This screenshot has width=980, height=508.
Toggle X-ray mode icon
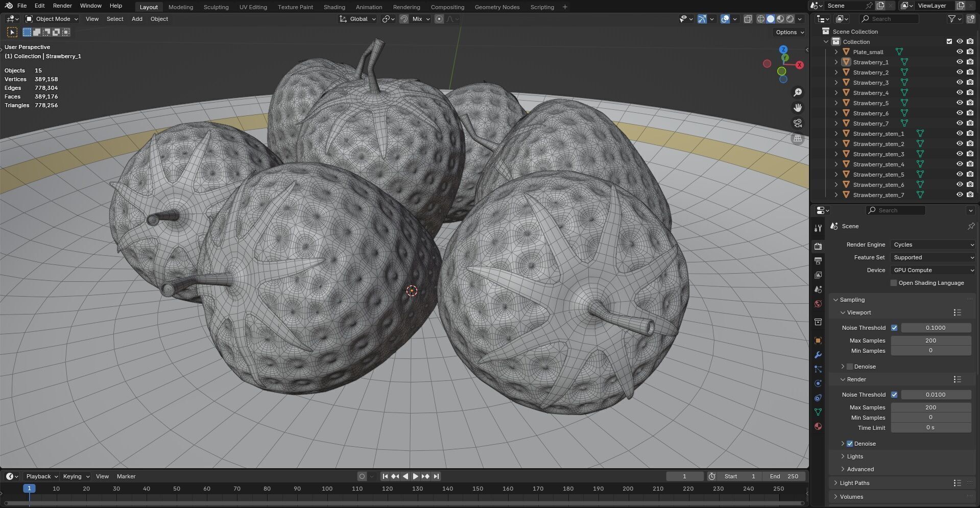(x=748, y=19)
